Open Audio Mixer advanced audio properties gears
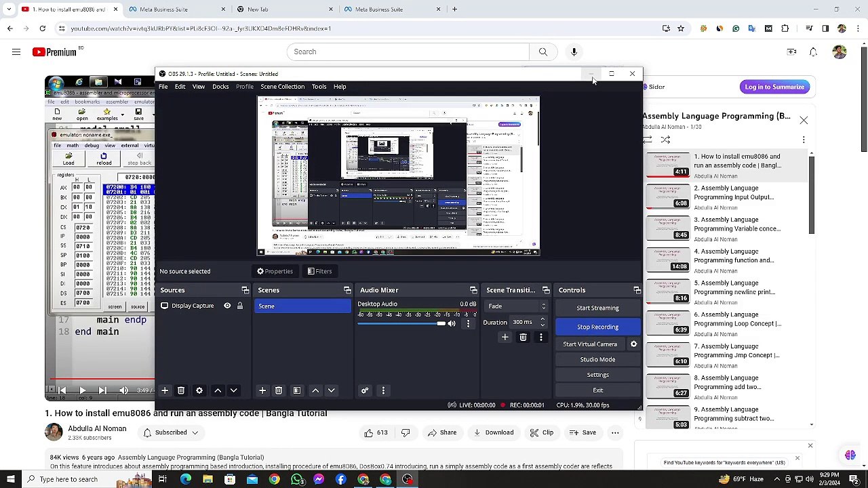The image size is (868, 488). point(365,390)
